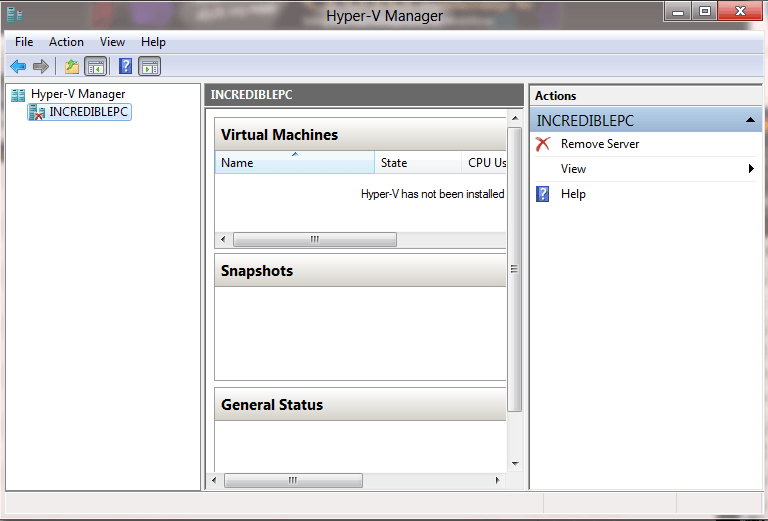The width and height of the screenshot is (768, 521).
Task: Click Help link in Actions pane
Action: click(x=573, y=194)
